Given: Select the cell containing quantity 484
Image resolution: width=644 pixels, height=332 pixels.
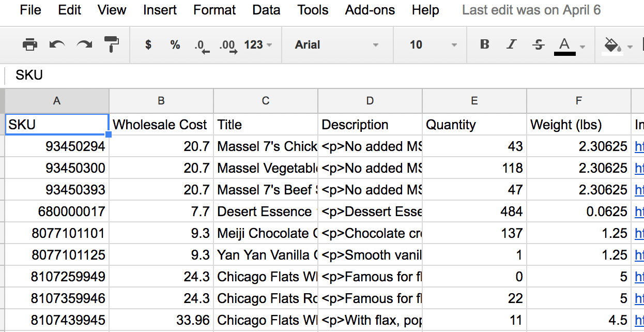Looking at the screenshot, I should point(474,212).
